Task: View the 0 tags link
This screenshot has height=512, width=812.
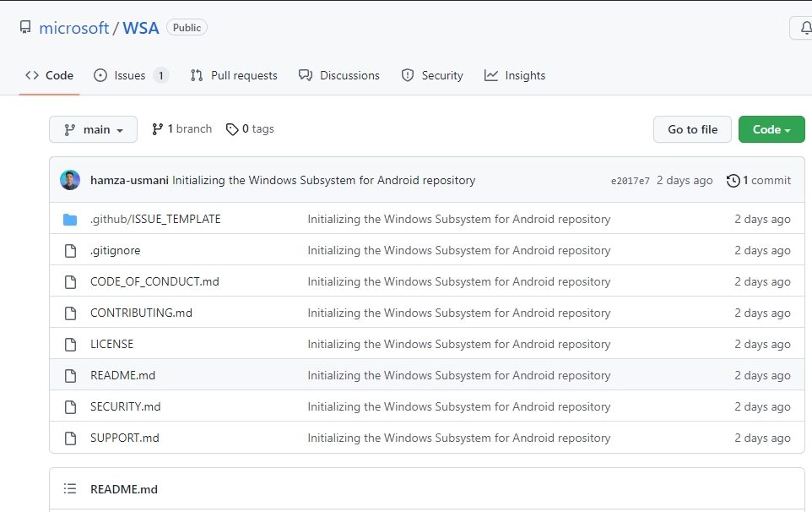Action: [250, 129]
